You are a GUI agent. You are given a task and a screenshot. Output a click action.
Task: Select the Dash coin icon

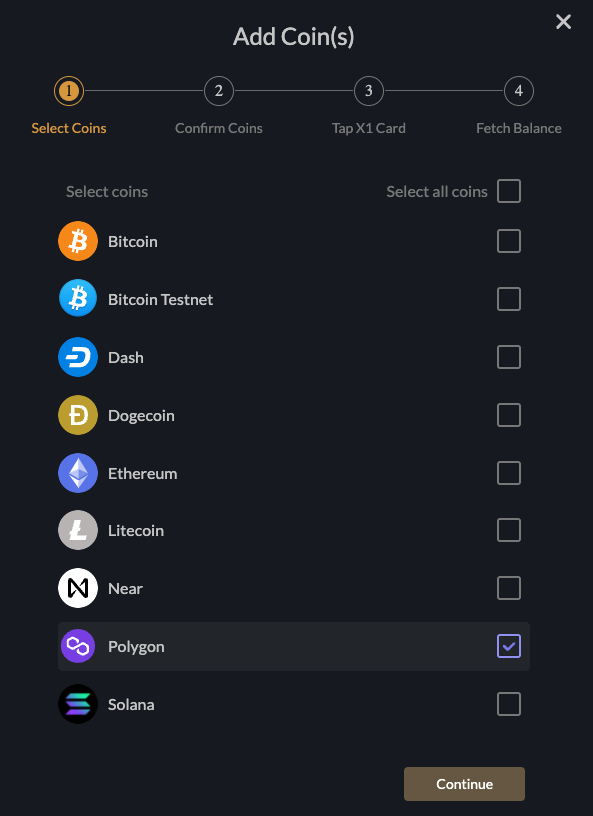pos(78,357)
